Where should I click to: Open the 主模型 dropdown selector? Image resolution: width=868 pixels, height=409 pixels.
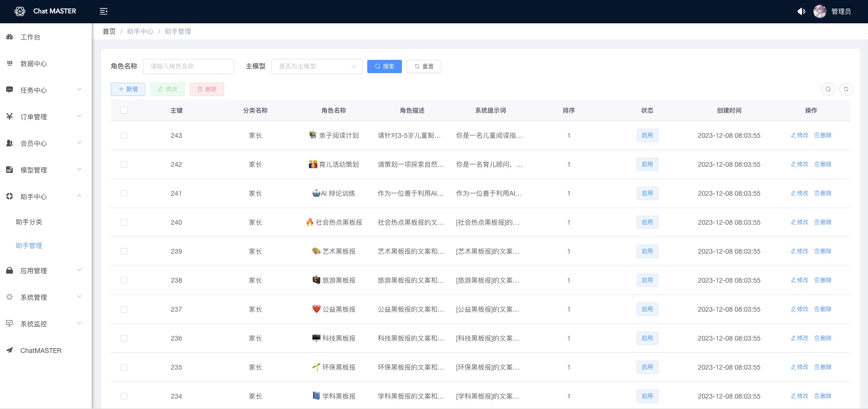(316, 67)
